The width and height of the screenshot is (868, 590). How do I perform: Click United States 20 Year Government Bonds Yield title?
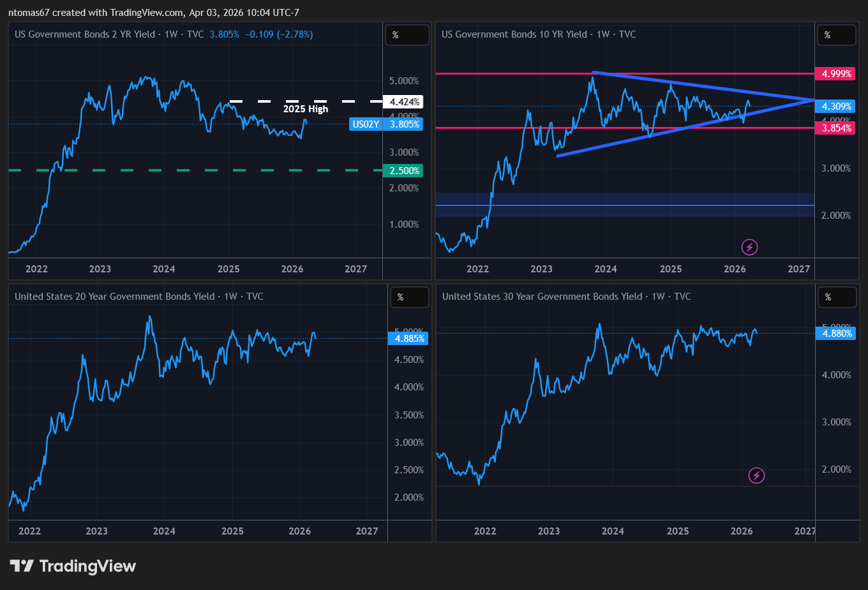coord(115,297)
